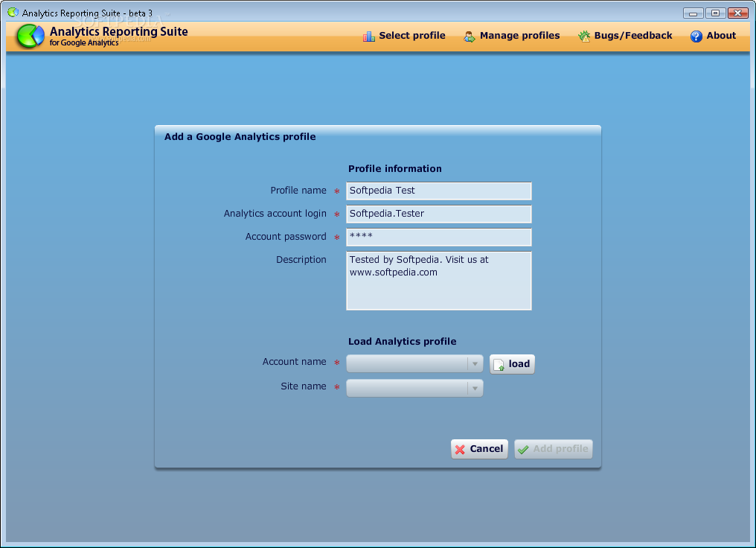Click the 'Add a Google Analytics profile' heading
Screen dimensions: 756x548
(x=240, y=137)
